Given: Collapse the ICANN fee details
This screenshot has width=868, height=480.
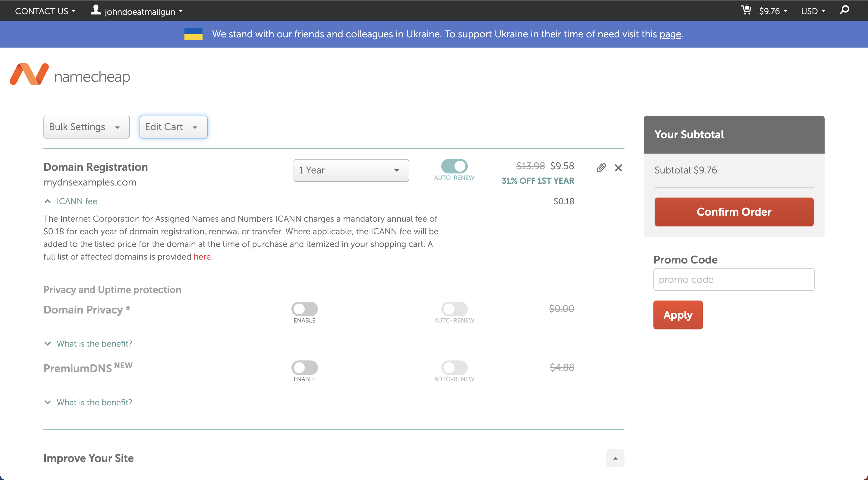Looking at the screenshot, I should (x=71, y=201).
